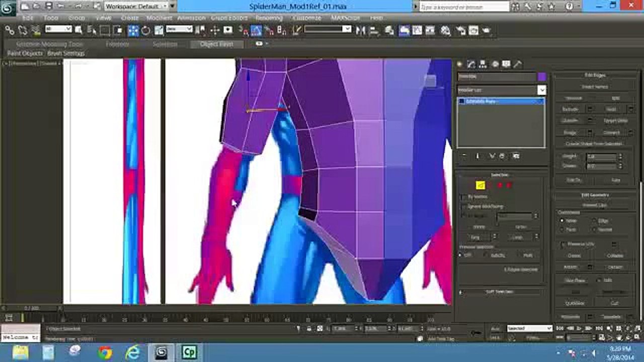
Task: Activate the Select and Move tool
Action: (x=133, y=30)
